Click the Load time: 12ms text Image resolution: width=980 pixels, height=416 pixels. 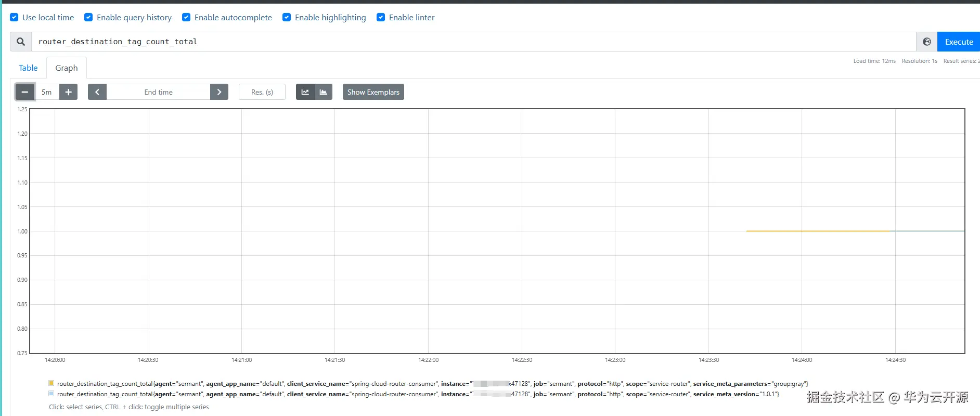[874, 61]
